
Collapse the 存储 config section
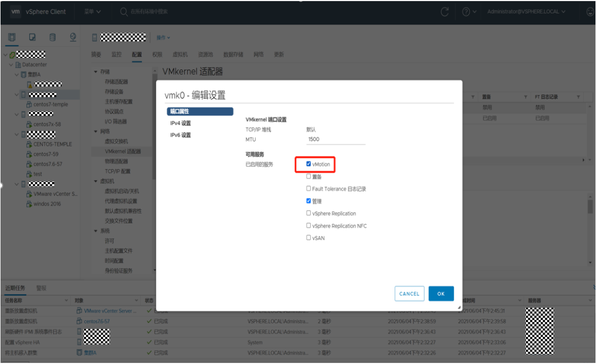96,72
